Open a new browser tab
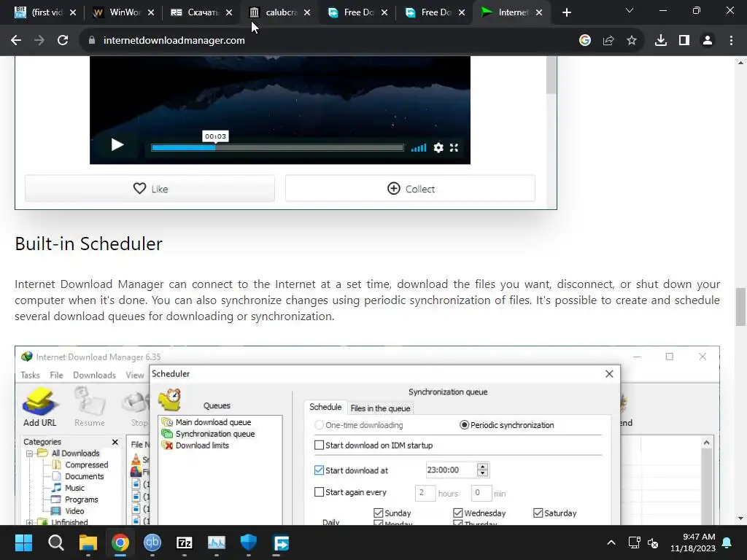The height and width of the screenshot is (560, 747). (566, 13)
